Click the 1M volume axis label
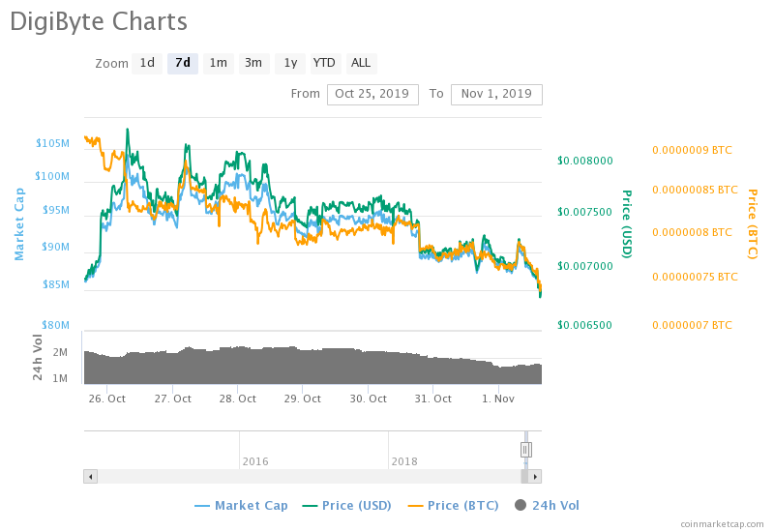Image resolution: width=774 pixels, height=532 pixels. point(60,378)
